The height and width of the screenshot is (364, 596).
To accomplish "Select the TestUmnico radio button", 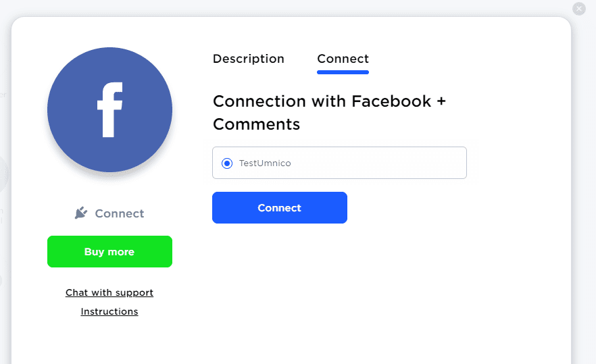I will click(x=227, y=163).
